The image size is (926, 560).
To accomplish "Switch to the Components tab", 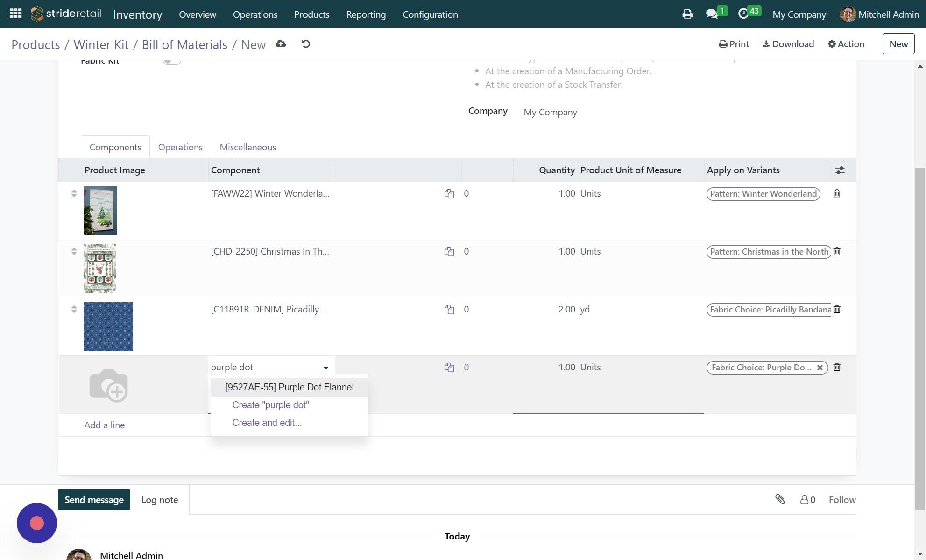I will pos(115,147).
